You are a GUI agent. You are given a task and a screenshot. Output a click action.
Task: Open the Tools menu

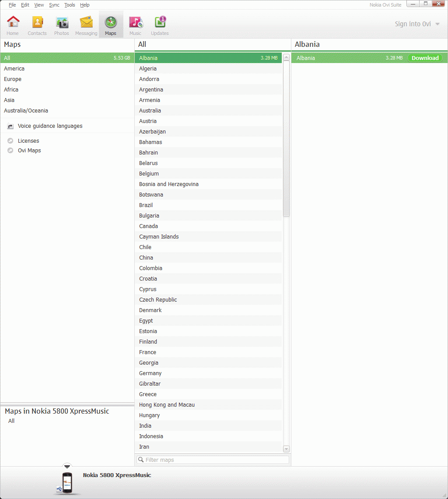[x=70, y=5]
